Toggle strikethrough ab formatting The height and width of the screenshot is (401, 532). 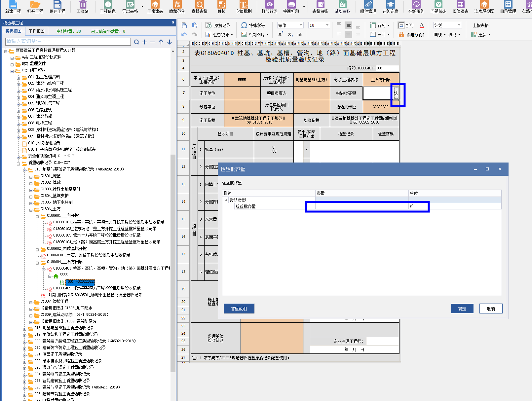click(300, 35)
